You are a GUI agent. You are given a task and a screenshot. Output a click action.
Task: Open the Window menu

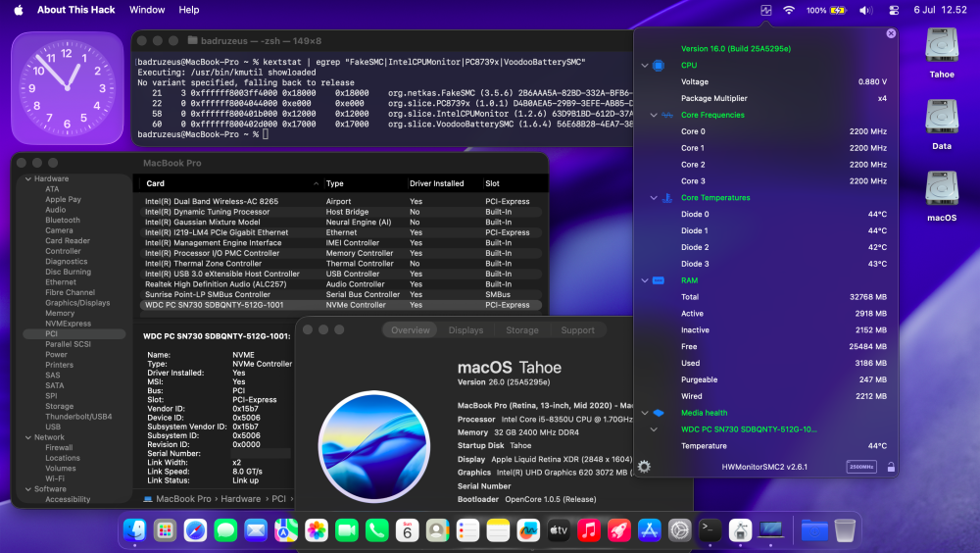pyautogui.click(x=147, y=10)
